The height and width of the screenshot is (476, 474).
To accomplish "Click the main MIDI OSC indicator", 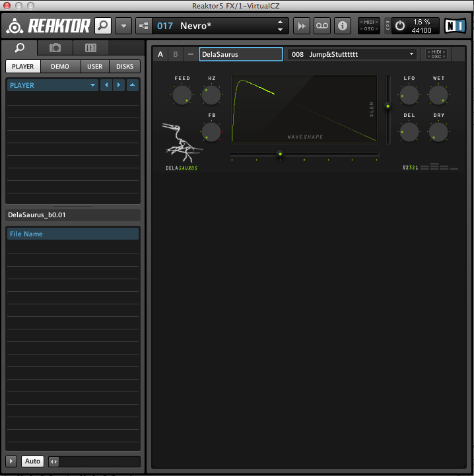I will coord(369,26).
